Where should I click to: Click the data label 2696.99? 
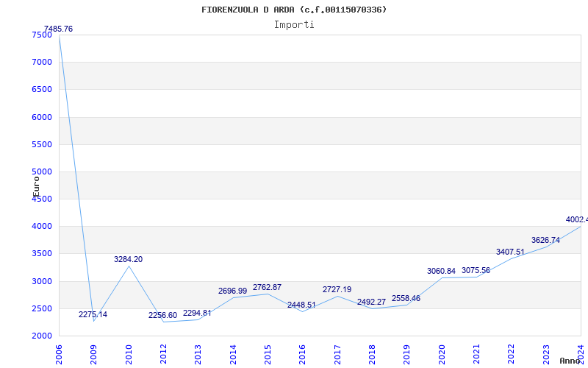(x=232, y=291)
